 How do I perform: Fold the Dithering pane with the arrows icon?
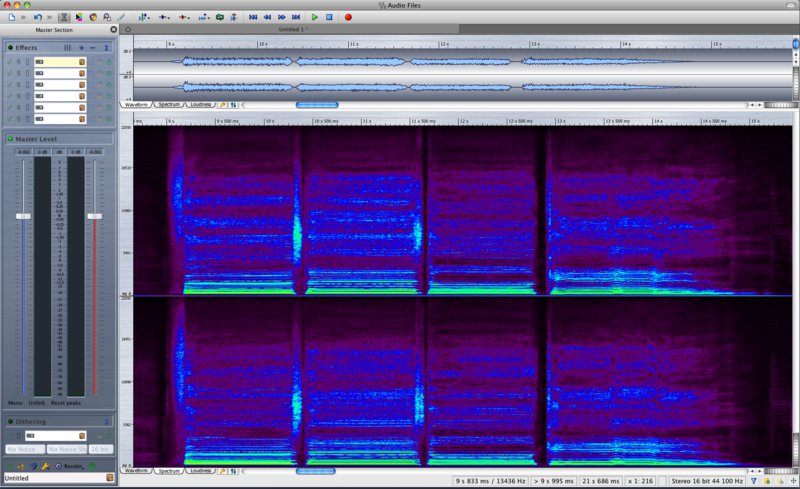(x=106, y=422)
